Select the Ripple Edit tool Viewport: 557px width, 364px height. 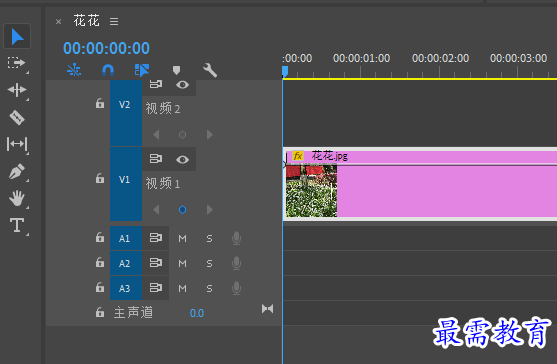(17, 90)
